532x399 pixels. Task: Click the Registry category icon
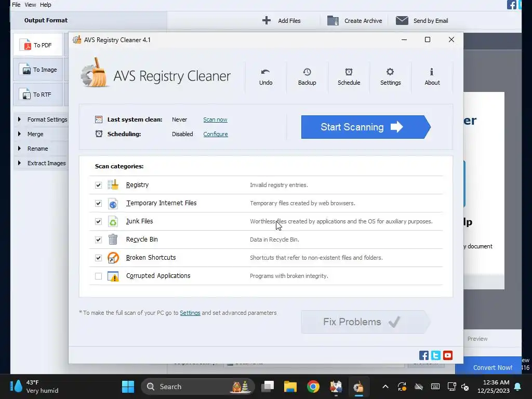point(113,184)
